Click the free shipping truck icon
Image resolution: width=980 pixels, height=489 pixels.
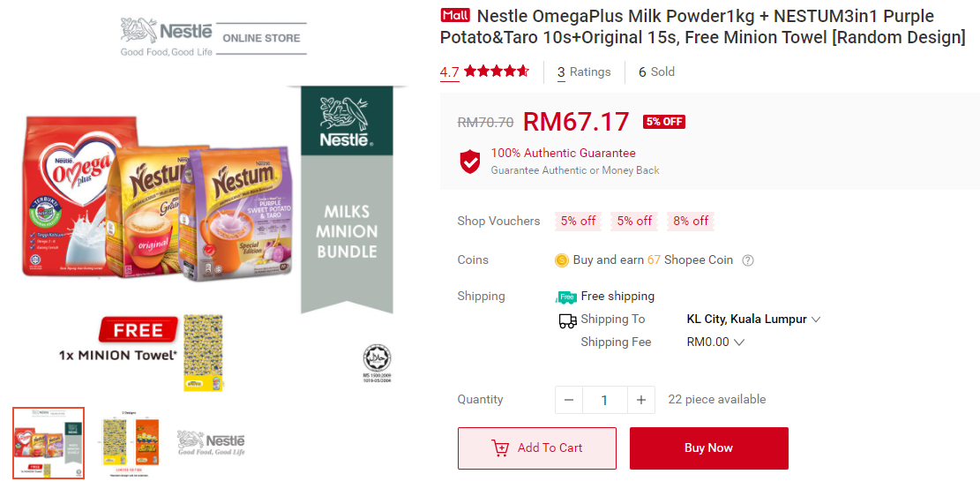(565, 297)
